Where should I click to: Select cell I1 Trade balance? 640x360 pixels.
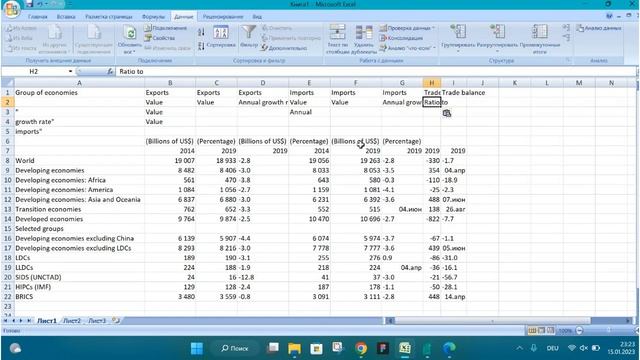coord(453,93)
